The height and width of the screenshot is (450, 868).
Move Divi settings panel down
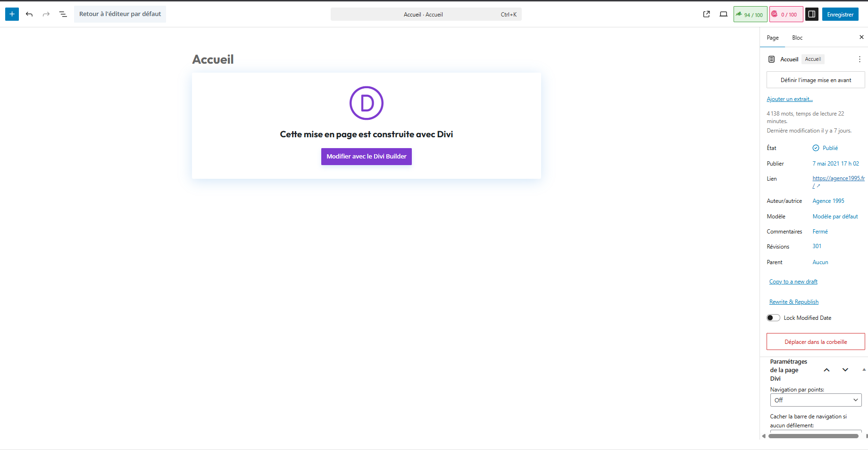click(845, 370)
